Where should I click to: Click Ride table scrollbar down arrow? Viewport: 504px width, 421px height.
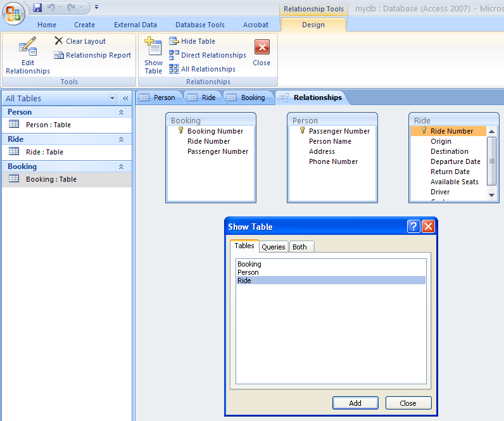[x=492, y=196]
